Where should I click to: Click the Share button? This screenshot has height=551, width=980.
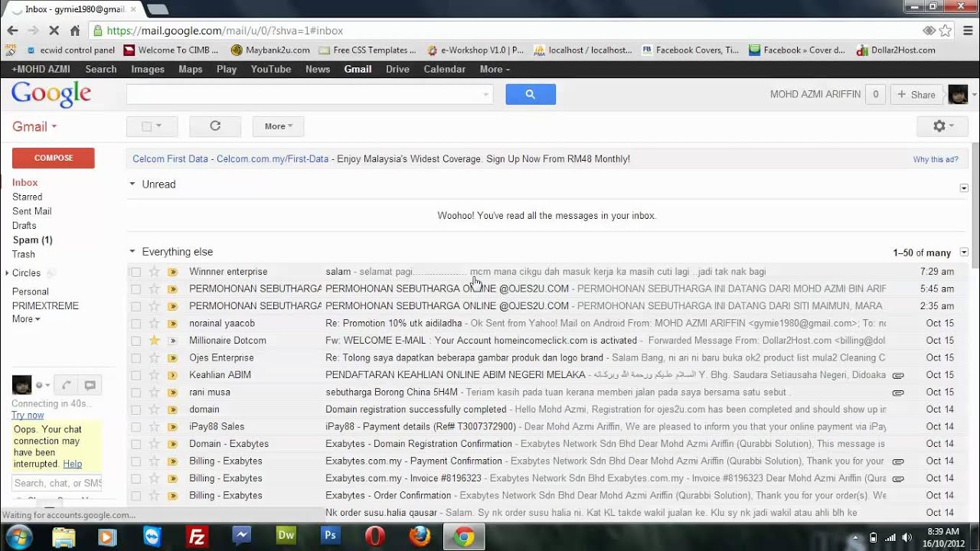point(916,95)
